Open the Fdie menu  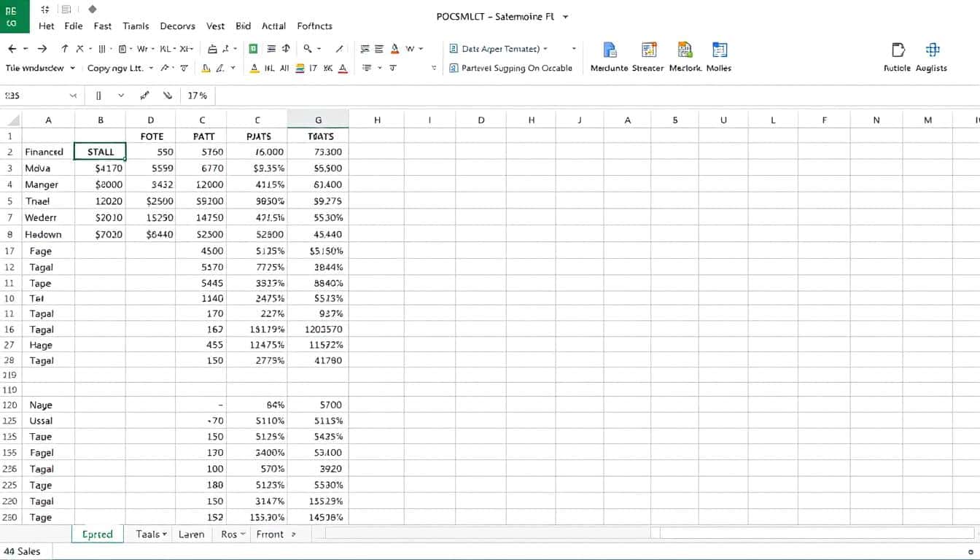coord(74,26)
